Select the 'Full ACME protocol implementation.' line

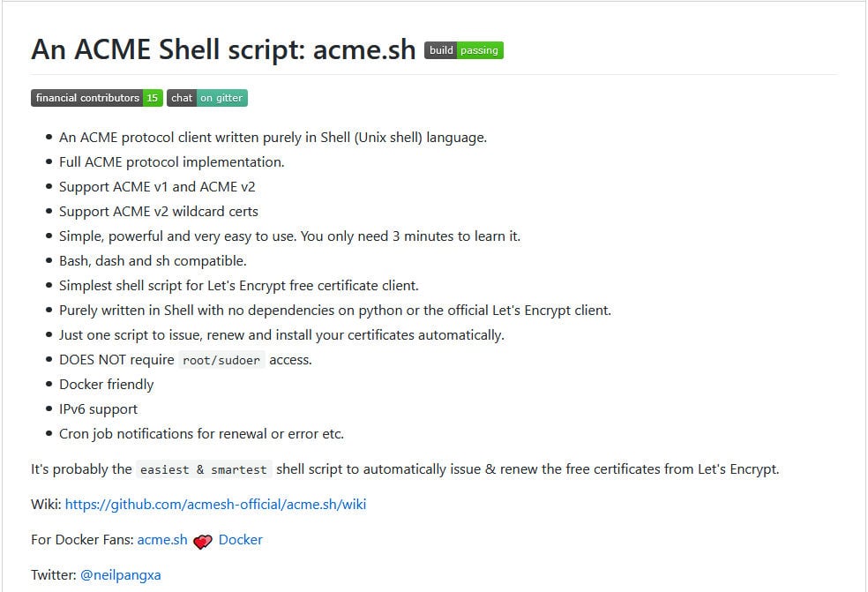(172, 162)
